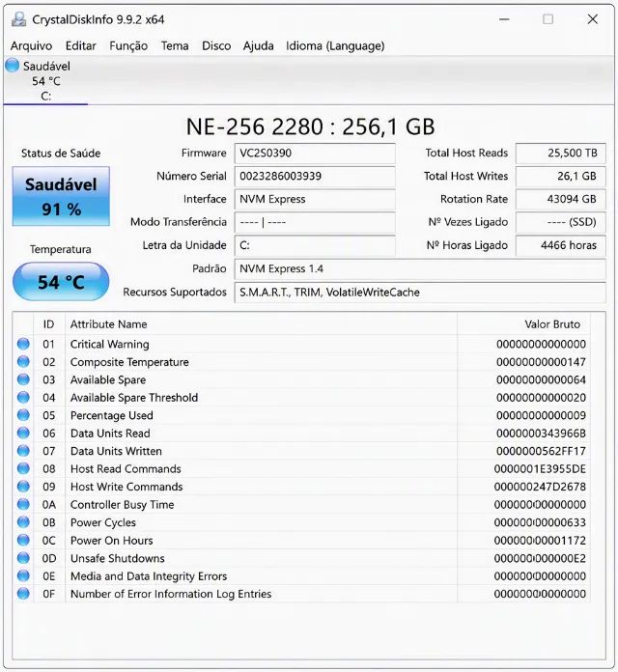Click raw value 0000000343966B
Screen dimensions: 618x672
pyautogui.click(x=541, y=434)
